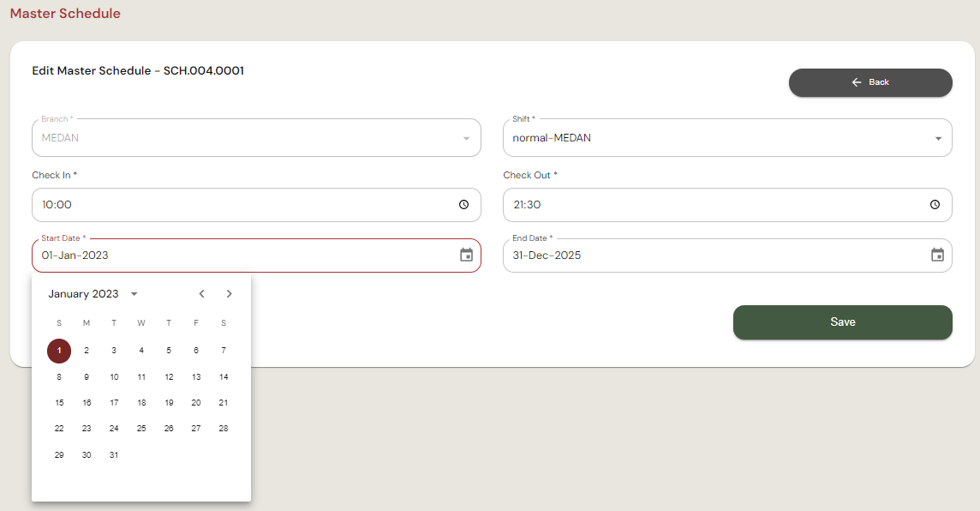Click the Check In clock icon
Screen dimensions: 980x511
point(463,205)
